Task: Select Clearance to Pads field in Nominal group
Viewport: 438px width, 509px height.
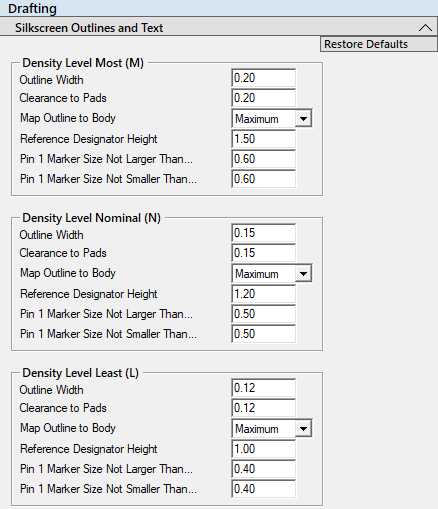Action: pyautogui.click(x=263, y=253)
